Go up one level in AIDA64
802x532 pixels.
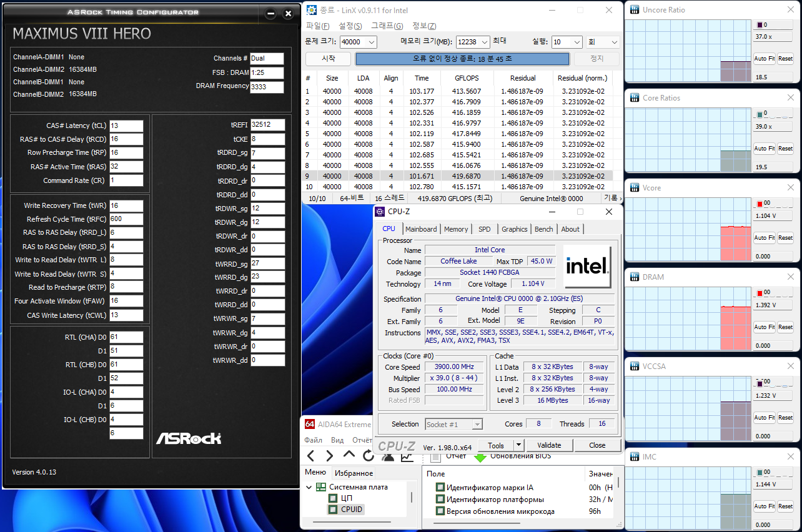pos(349,455)
